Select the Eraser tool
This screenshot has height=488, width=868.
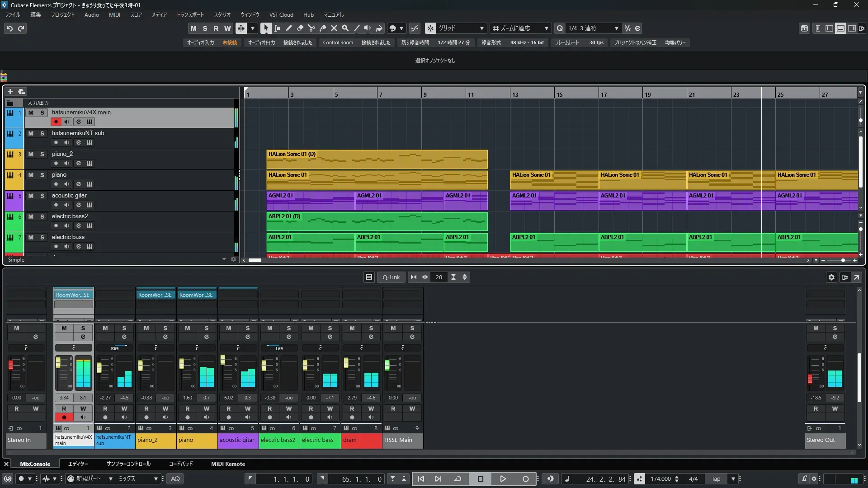tap(300, 28)
